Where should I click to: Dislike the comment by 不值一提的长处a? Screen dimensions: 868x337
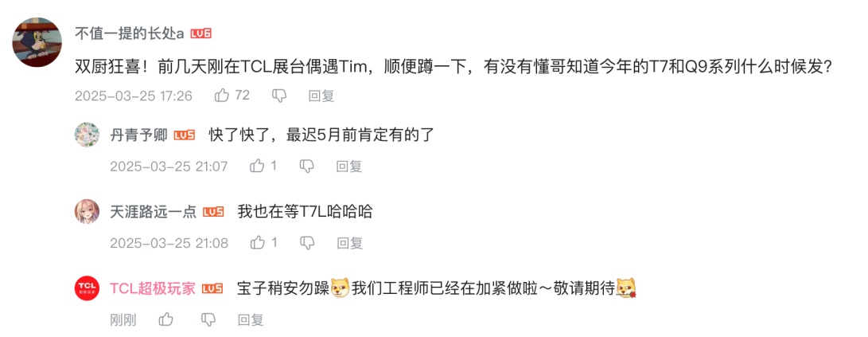[x=279, y=96]
